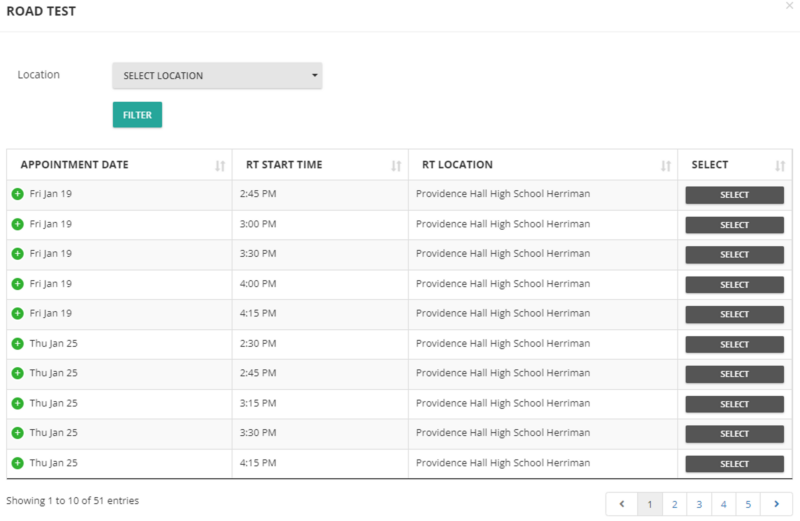Expand the Thu Jan 25 2:30 PM row
This screenshot has height=521, width=800.
[x=17, y=344]
